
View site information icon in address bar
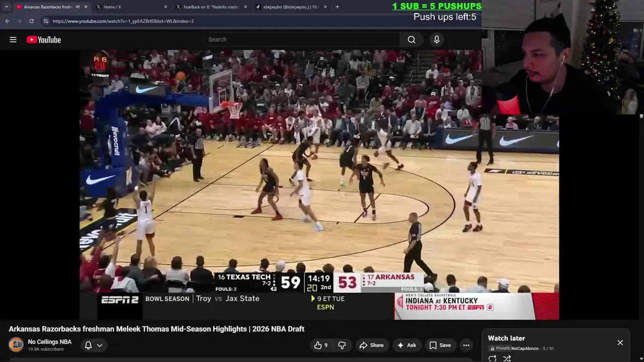pyautogui.click(x=46, y=21)
